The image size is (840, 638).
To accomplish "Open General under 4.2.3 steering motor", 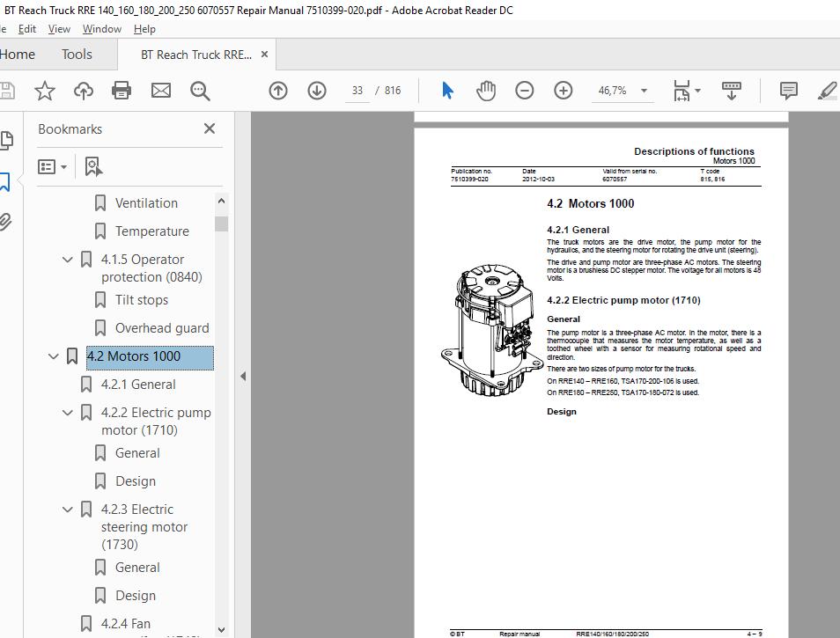I will 137,568.
